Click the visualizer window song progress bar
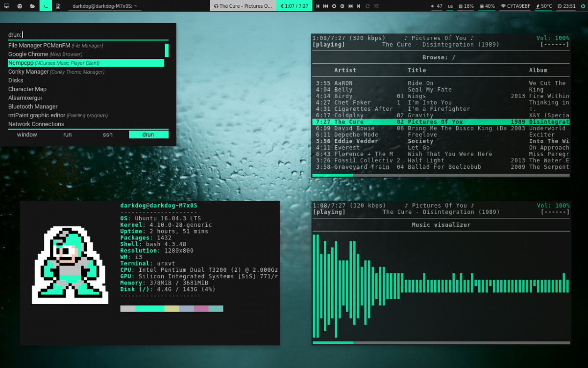 tap(441, 342)
